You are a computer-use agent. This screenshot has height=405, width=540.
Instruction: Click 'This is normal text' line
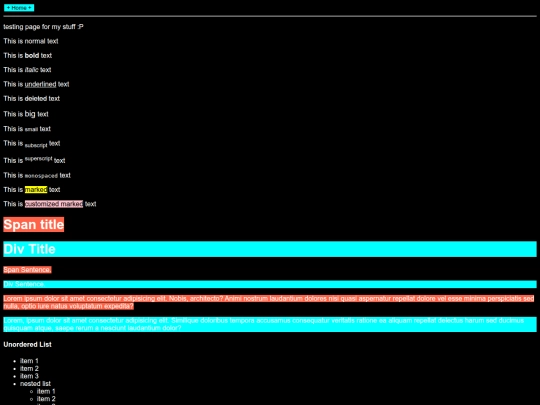click(x=31, y=41)
